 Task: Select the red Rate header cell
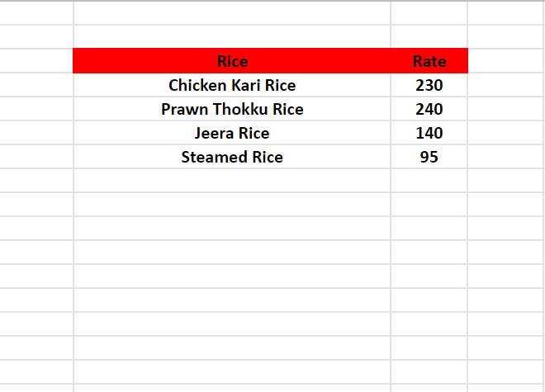pyautogui.click(x=429, y=61)
